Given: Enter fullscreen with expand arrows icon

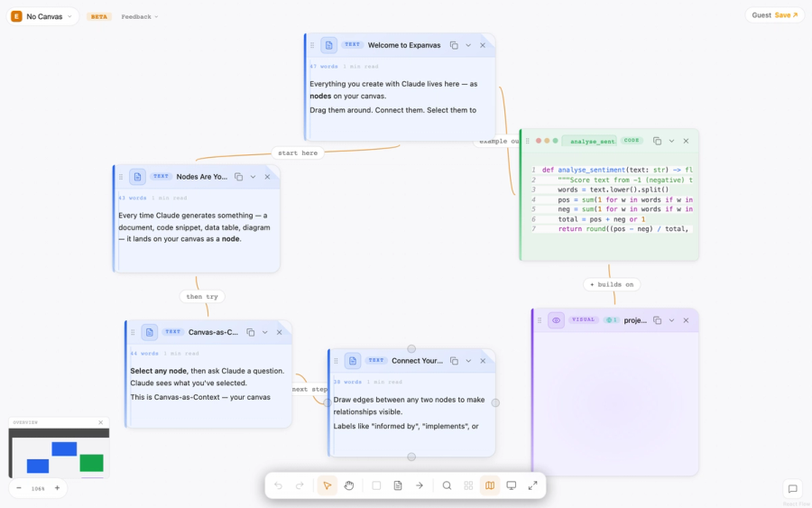Looking at the screenshot, I should (x=532, y=485).
